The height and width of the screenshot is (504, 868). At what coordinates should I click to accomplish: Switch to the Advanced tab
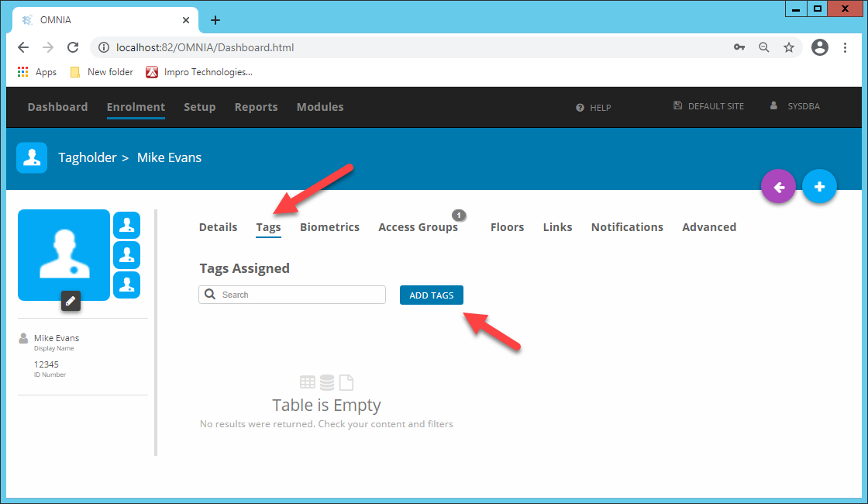(709, 227)
